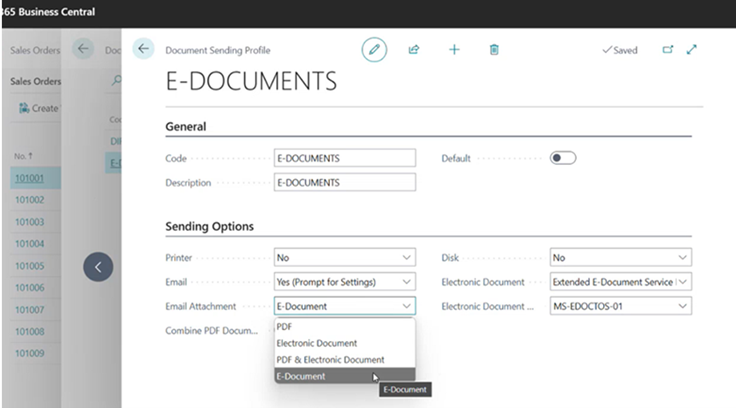
Task: Select sales order 101004 row
Action: (35, 244)
